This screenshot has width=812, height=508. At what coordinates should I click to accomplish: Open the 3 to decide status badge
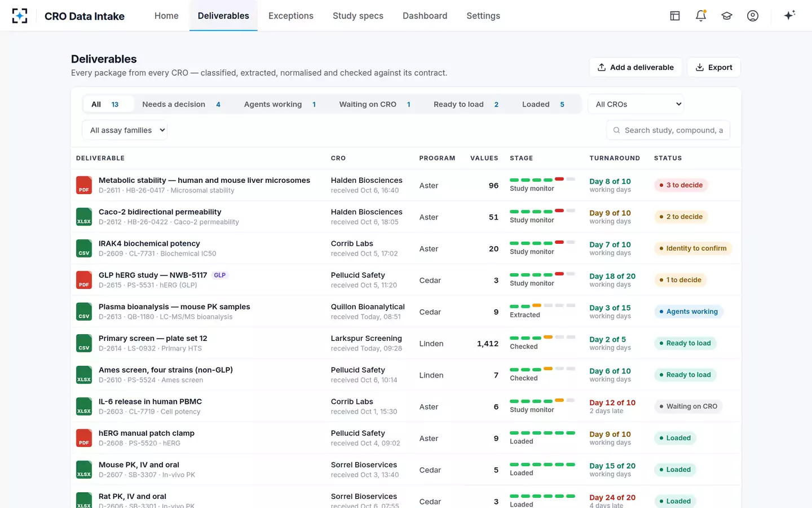pyautogui.click(x=681, y=185)
